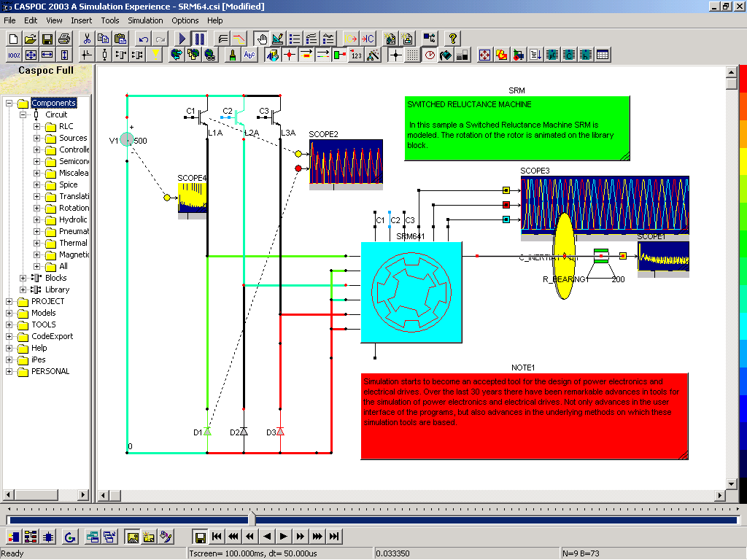
Task: Open the Edit menu
Action: pyautogui.click(x=31, y=20)
